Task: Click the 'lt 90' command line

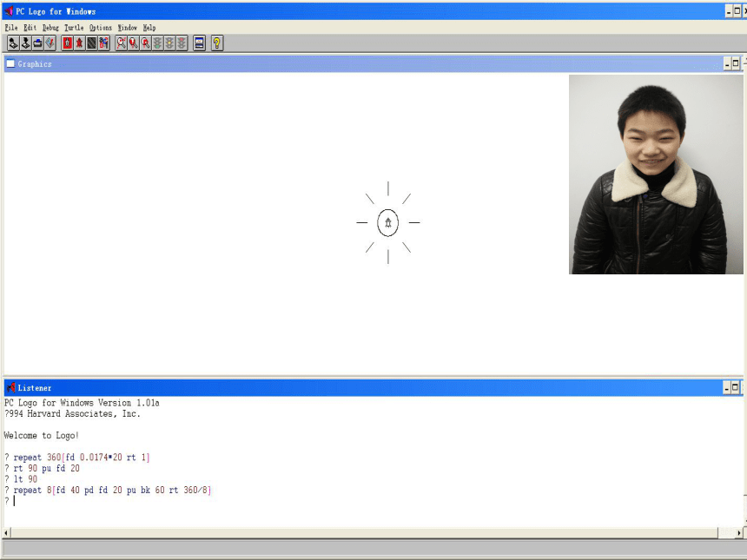Action: (21, 479)
